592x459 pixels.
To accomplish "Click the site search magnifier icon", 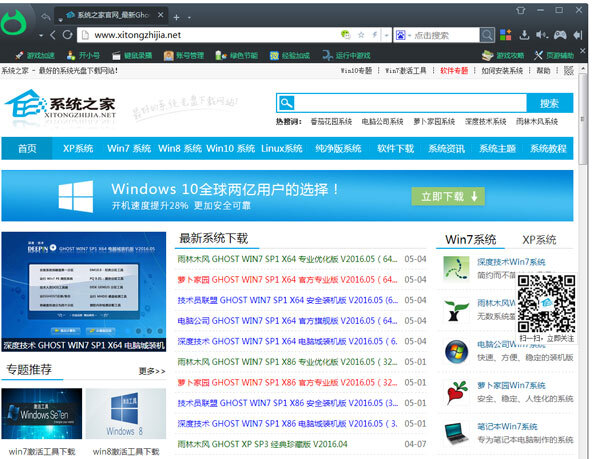I will tap(286, 103).
